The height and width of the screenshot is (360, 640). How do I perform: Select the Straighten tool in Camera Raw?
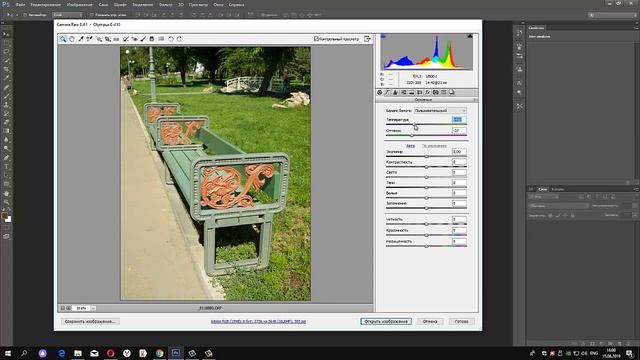(x=116, y=39)
